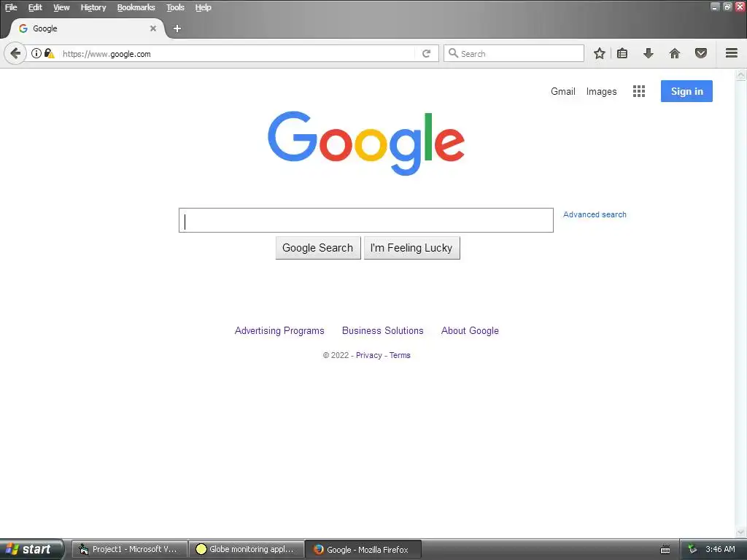This screenshot has width=747, height=560.
Task: Click the blue Sign in button
Action: 686,91
